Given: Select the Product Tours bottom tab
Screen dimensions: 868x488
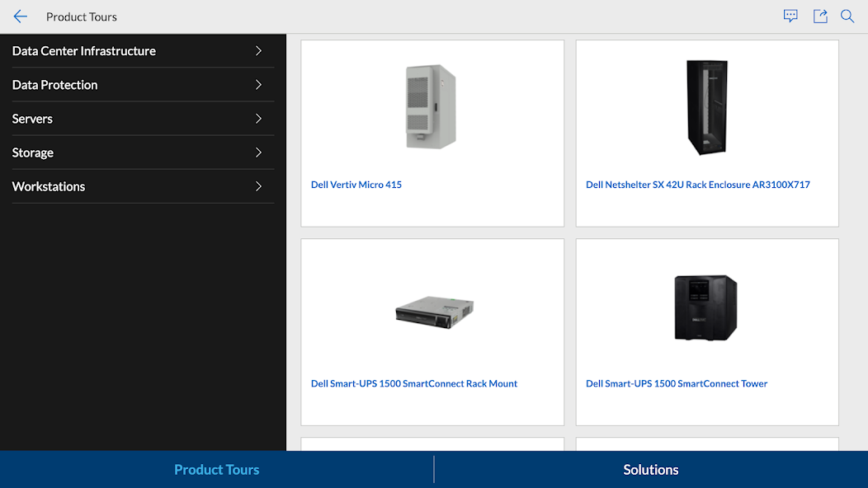Looking at the screenshot, I should (216, 469).
